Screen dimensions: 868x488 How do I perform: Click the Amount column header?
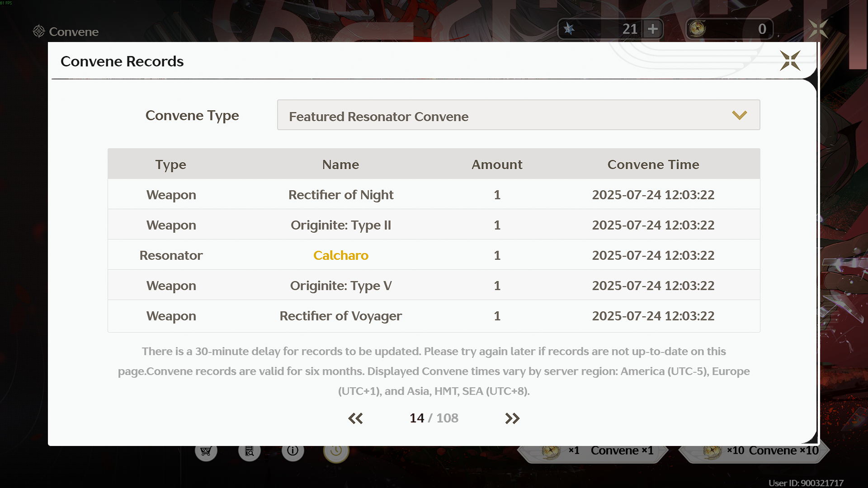[497, 164]
